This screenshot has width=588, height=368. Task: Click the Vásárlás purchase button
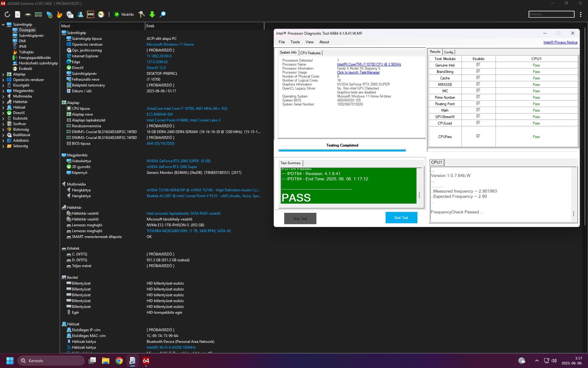(124, 14)
